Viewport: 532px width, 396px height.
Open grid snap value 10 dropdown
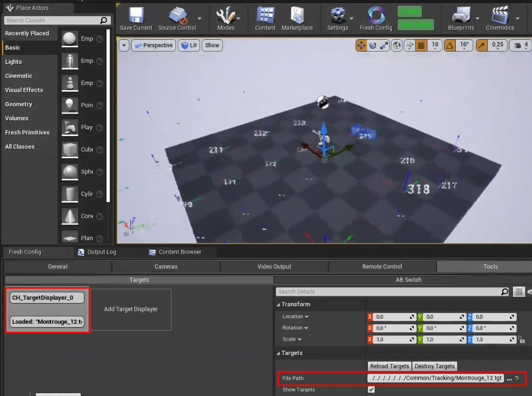[x=435, y=45]
